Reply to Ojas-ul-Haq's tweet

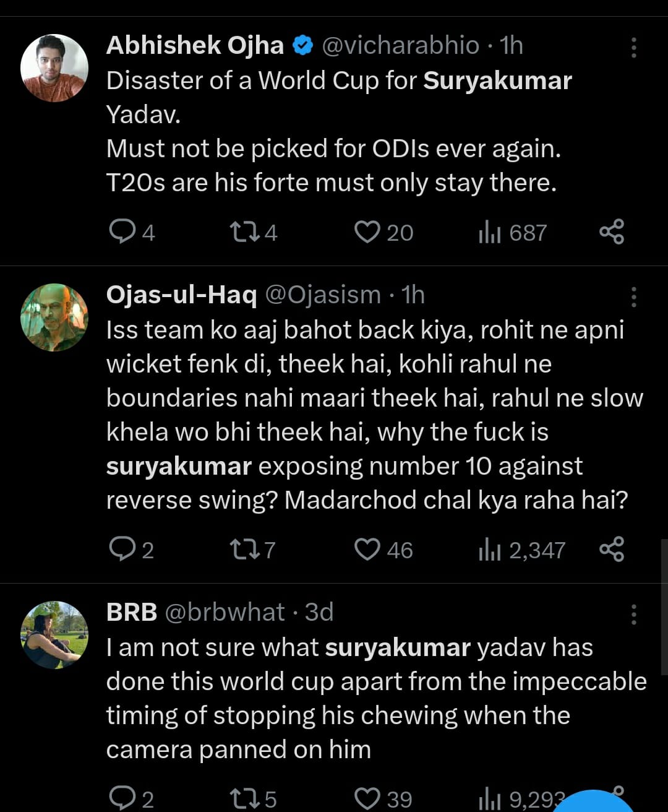[x=122, y=550]
